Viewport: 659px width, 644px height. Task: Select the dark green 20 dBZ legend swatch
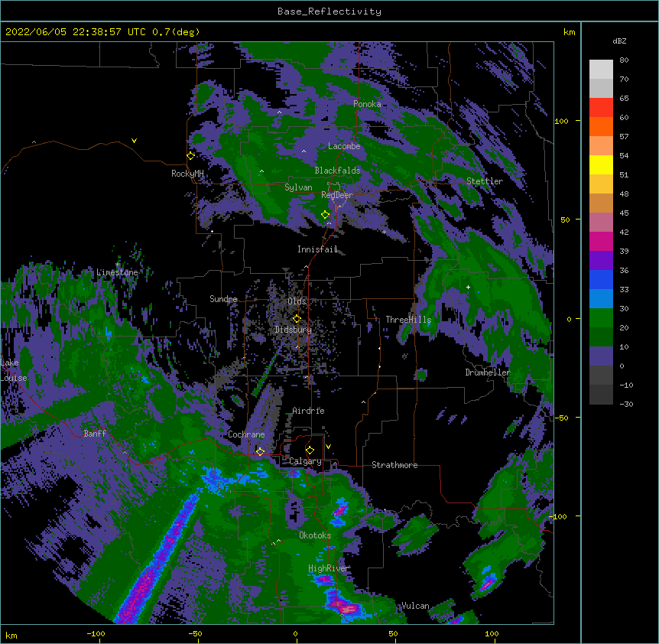[601, 337]
